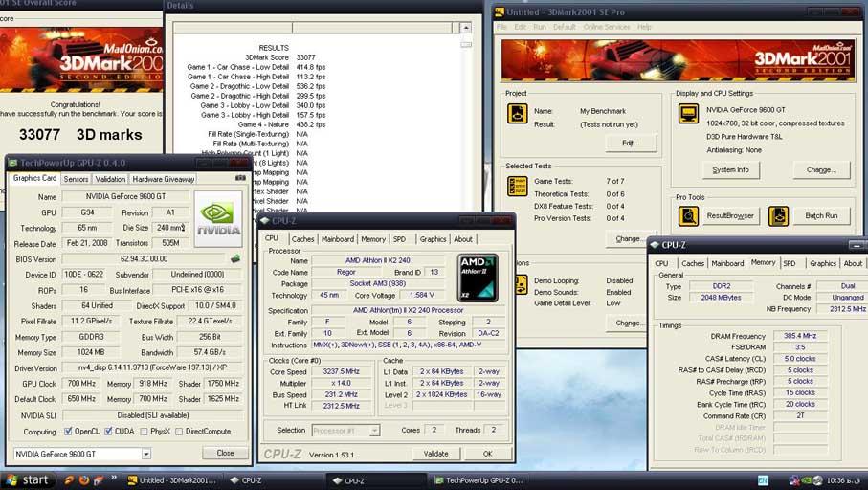Click the OK button in CPU-Z
Screen dimensions: 868x490
[487, 454]
